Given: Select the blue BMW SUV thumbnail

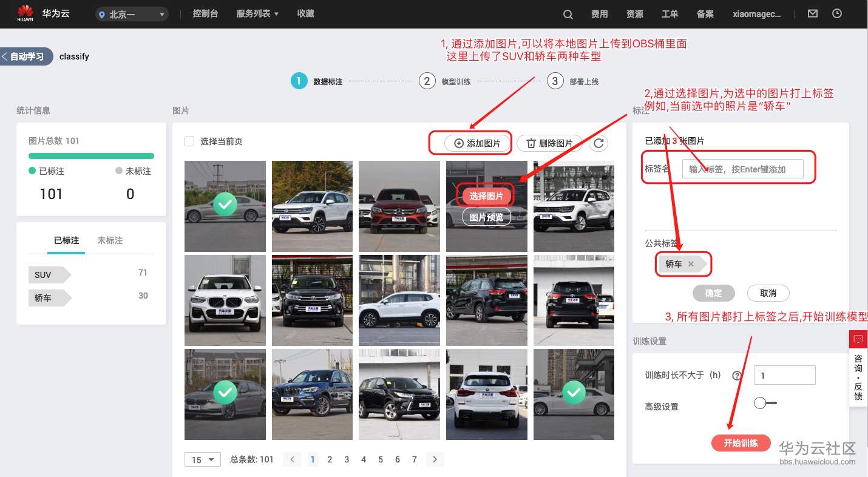Looking at the screenshot, I should coord(312,393).
